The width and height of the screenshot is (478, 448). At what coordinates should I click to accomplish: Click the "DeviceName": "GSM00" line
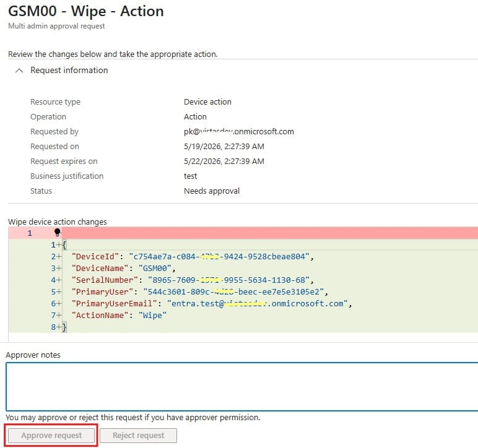point(123,269)
